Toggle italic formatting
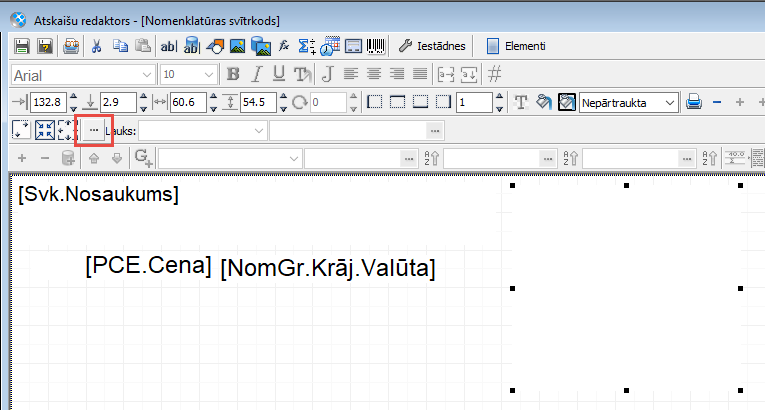765x410 pixels. [257, 74]
